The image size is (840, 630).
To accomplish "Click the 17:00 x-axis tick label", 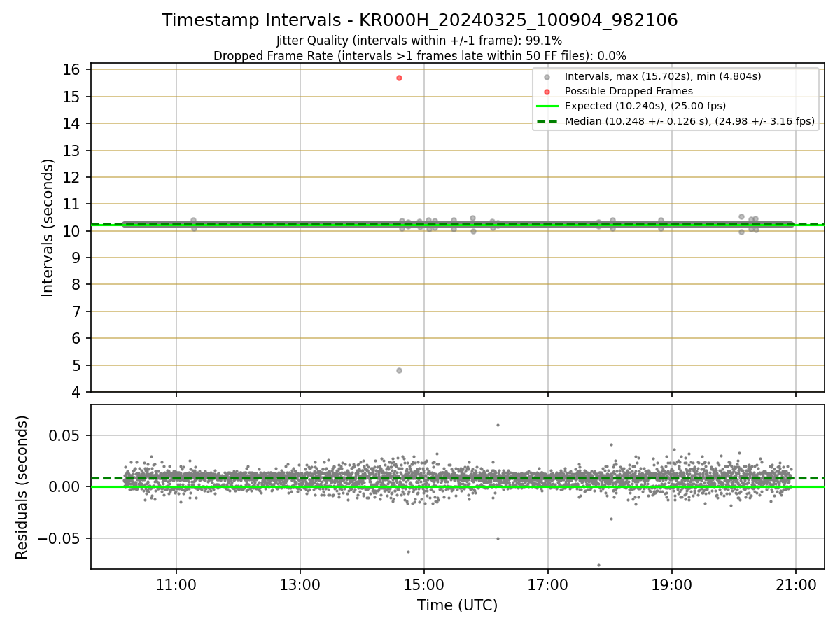I will pyautogui.click(x=548, y=584).
